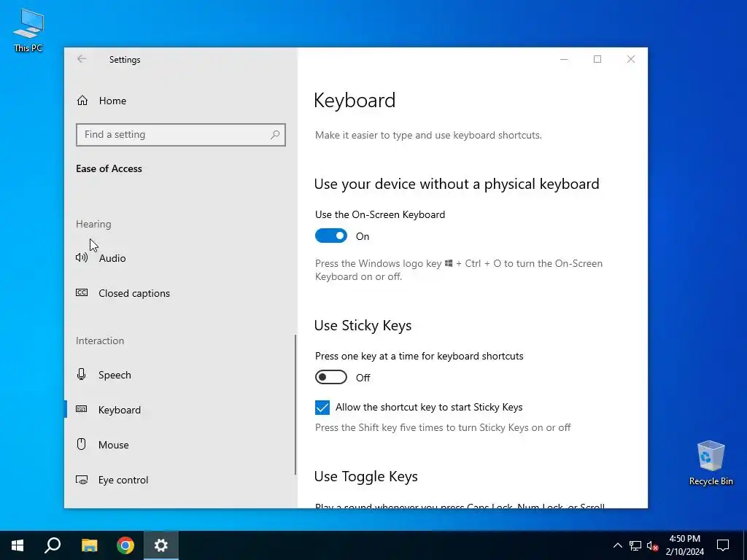Viewport: 747px width, 560px height.
Task: Open the Windows Start menu
Action: pos(18,545)
